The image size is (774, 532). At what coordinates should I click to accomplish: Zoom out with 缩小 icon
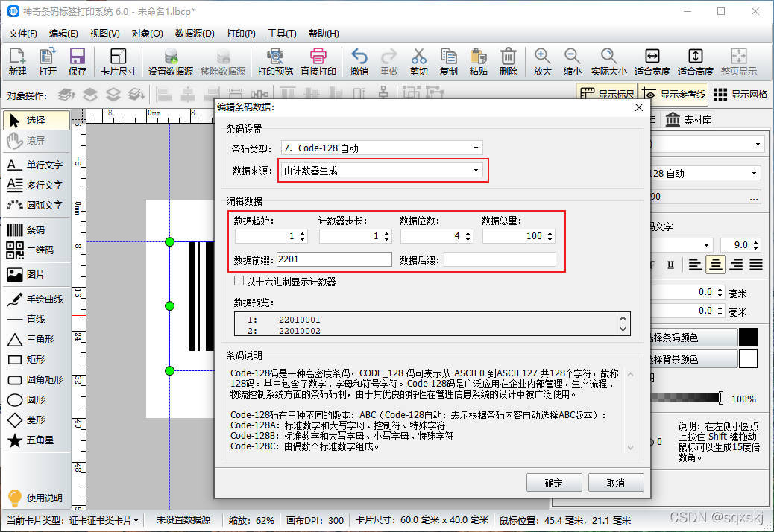[572, 62]
